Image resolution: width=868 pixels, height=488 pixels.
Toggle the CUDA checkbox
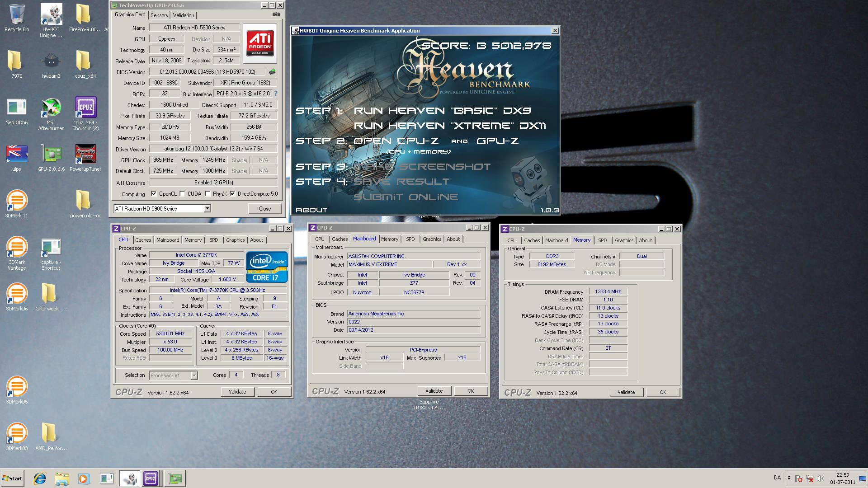(x=182, y=194)
